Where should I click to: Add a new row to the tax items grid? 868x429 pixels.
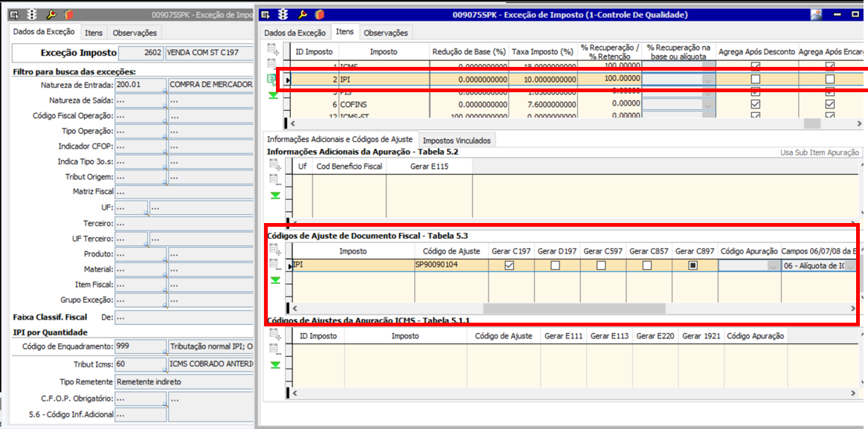[273, 50]
